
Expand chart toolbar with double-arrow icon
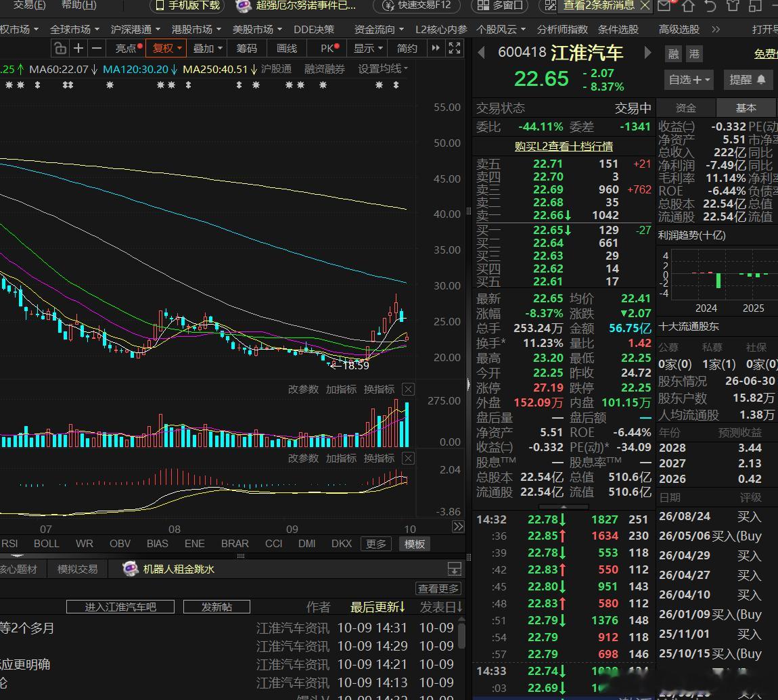coord(436,48)
